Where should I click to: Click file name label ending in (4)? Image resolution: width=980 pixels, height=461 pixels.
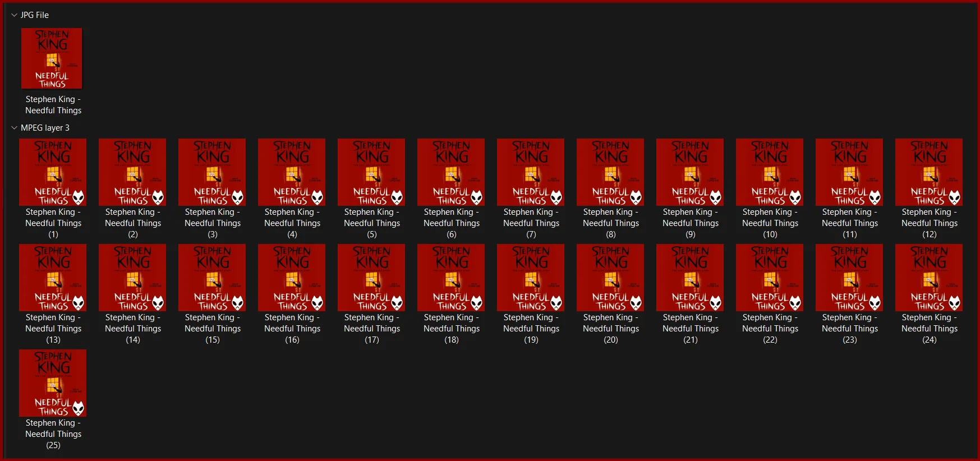pyautogui.click(x=292, y=223)
